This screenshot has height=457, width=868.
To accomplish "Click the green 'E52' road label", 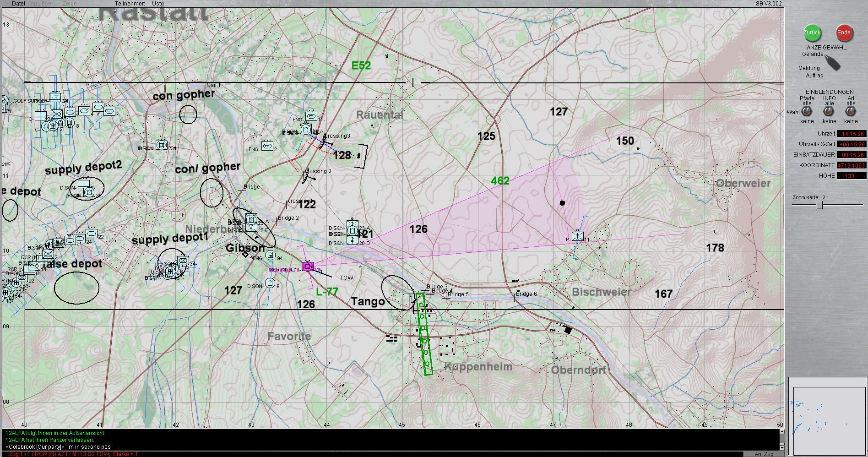I will [361, 65].
